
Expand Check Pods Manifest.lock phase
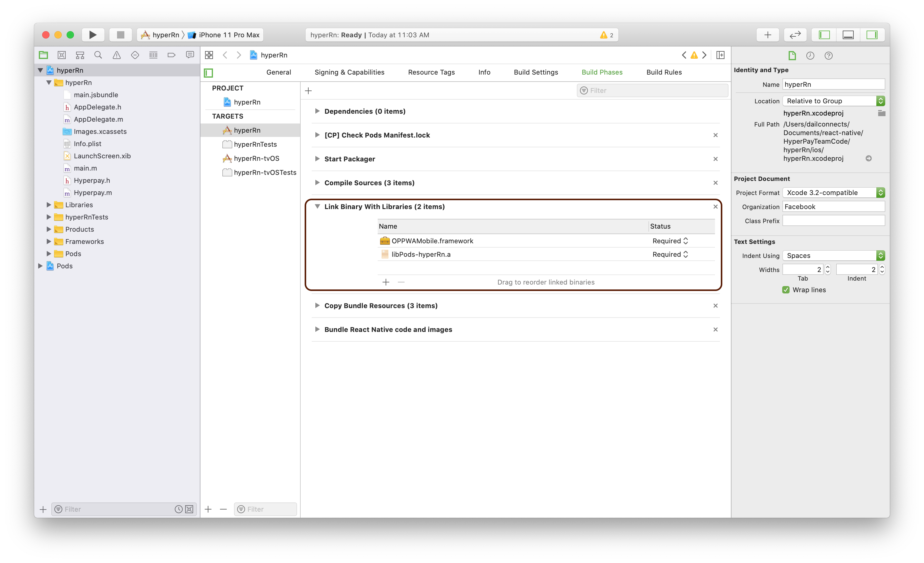click(x=317, y=135)
